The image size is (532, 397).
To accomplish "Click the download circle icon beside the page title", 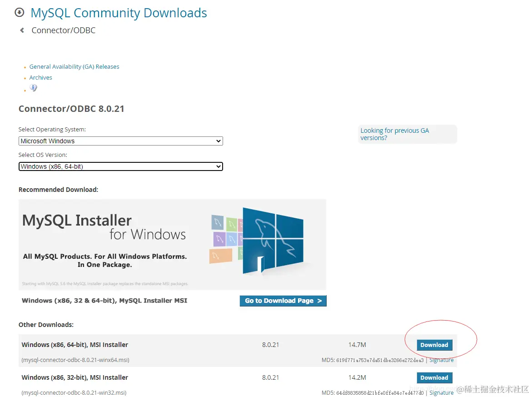I will coord(20,13).
